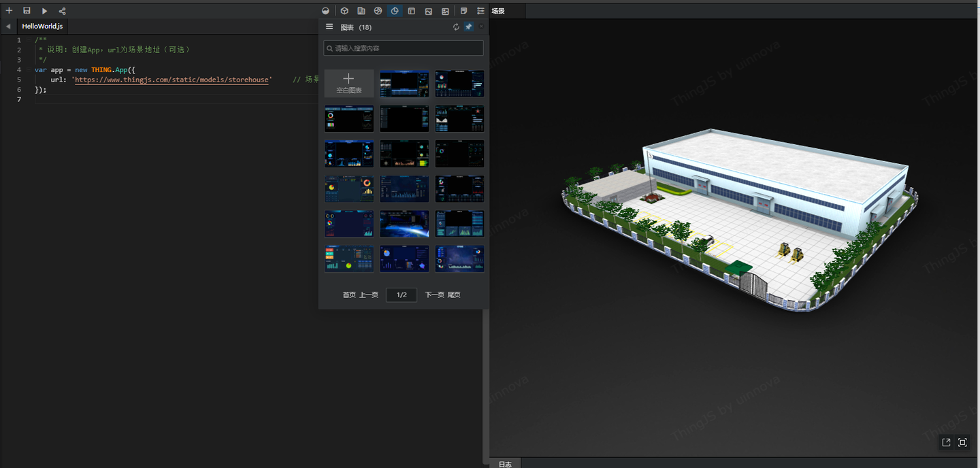Screen dimensions: 980x468
Task: Open the settings sliders icon
Action: pos(480,11)
